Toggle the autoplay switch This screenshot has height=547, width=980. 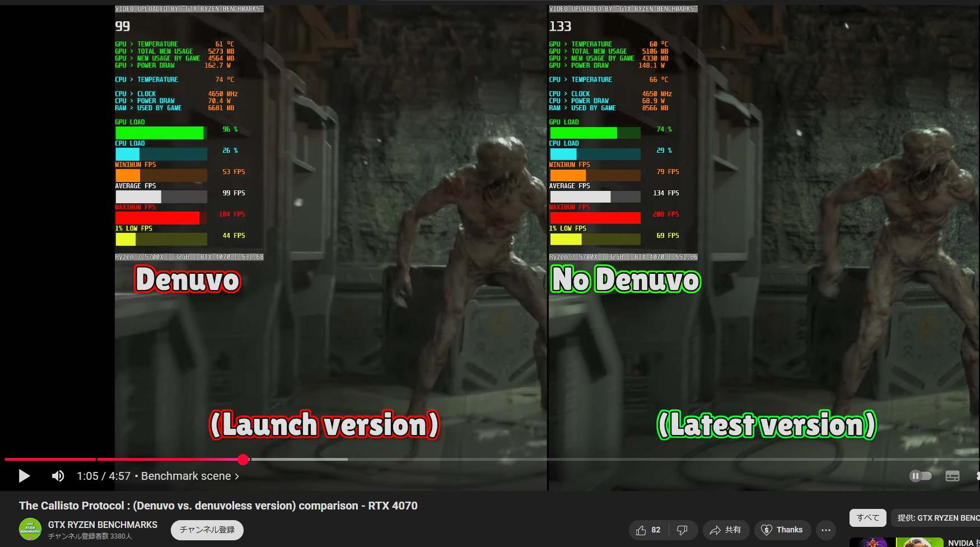click(x=921, y=476)
